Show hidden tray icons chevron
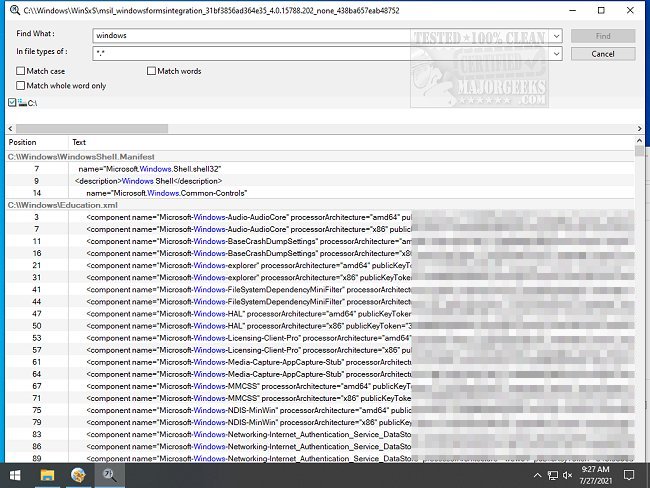The image size is (650, 488). (x=537, y=475)
